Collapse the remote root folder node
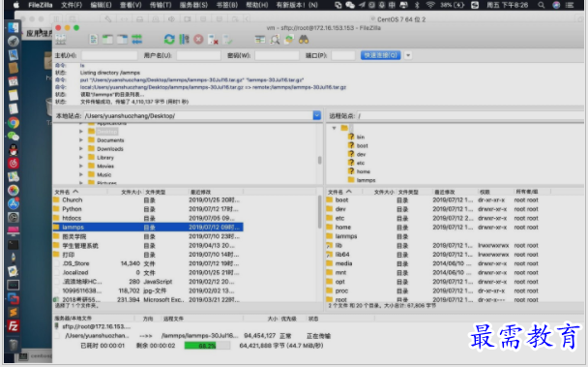Image resolution: width=588 pixels, height=367 pixels. tap(334, 128)
